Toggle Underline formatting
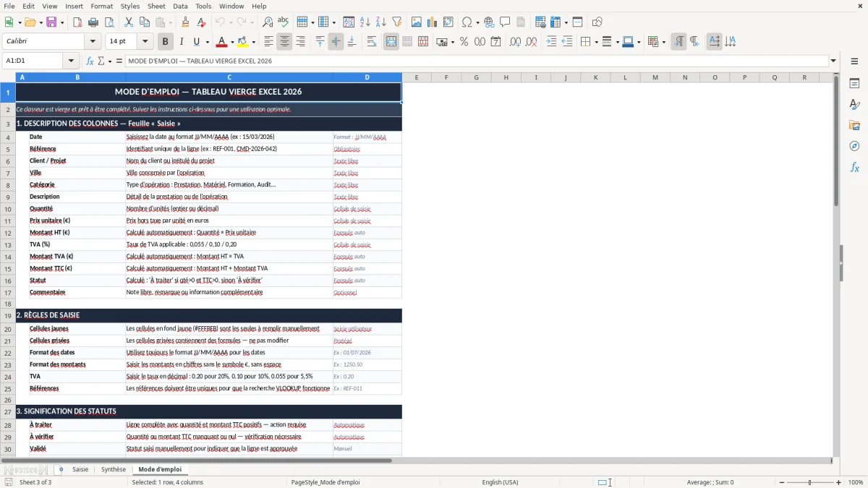The image size is (868, 488). [x=196, y=42]
